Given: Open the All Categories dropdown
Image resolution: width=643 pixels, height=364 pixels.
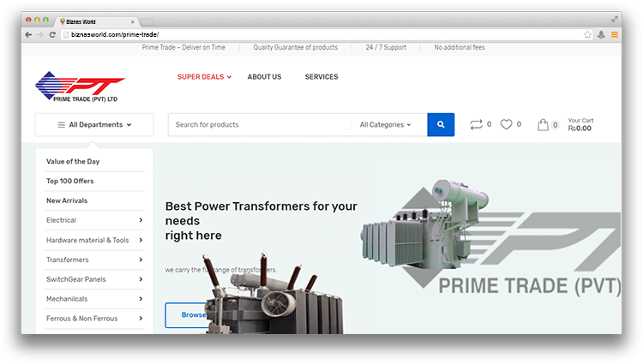Looking at the screenshot, I should coord(385,124).
